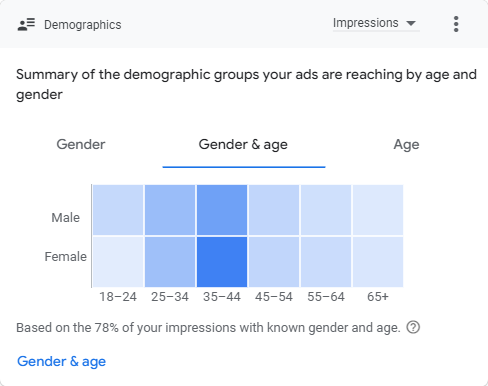The height and width of the screenshot is (386, 488).
Task: Select the Female 55–64 heatmap cell
Action: pos(326,262)
